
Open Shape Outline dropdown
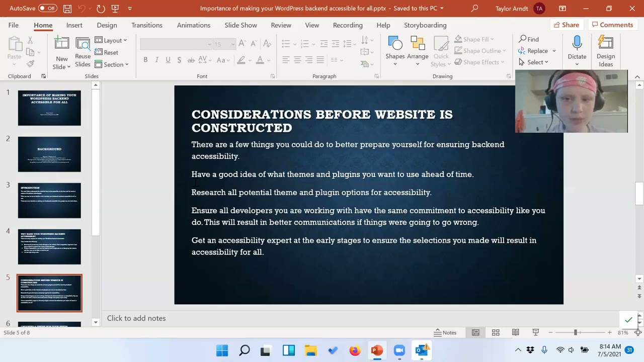(x=480, y=51)
